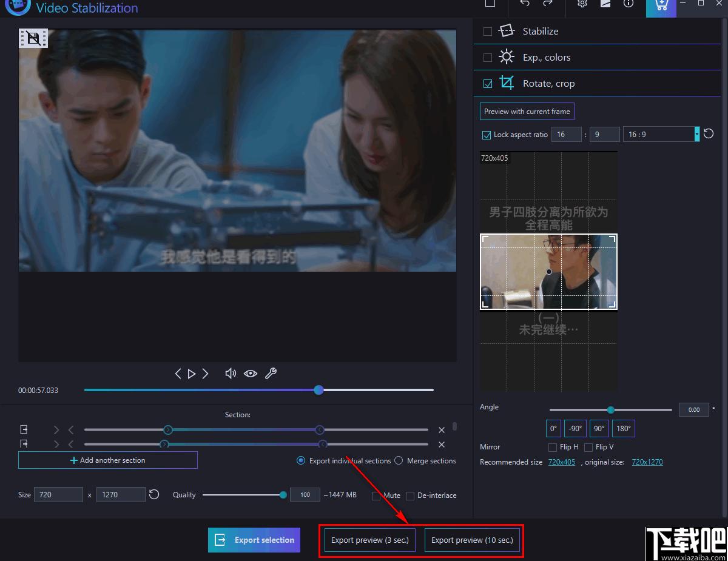728x561 pixels.
Task: Check the Mute checkbox
Action: [376, 495]
